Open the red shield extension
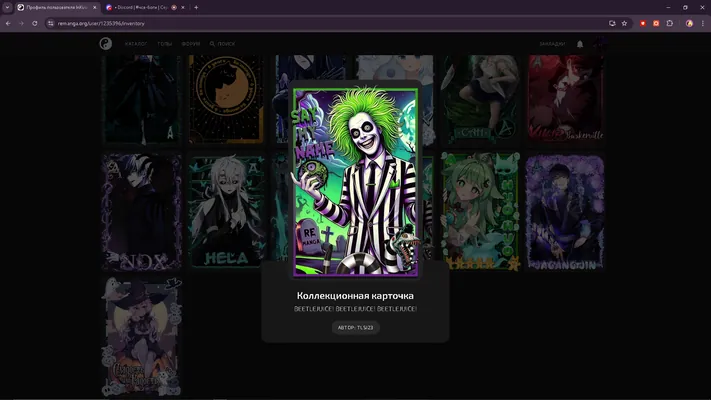The width and height of the screenshot is (711, 400). 643,23
